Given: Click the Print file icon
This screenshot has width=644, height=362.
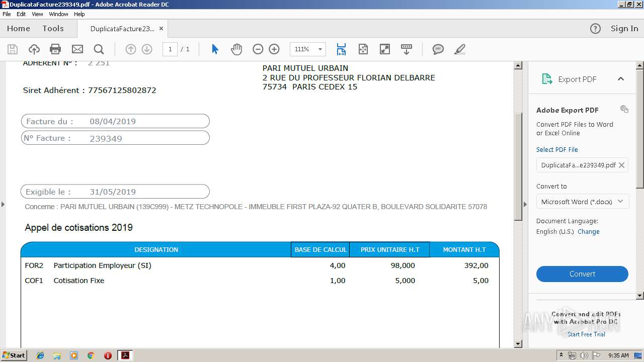Looking at the screenshot, I should coord(55,49).
